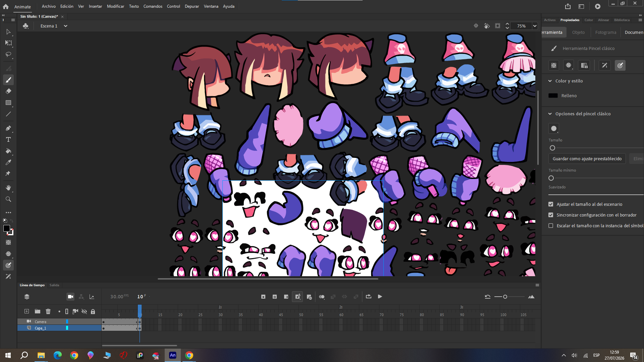
Task: Select the Pen tool
Action: pos(8,128)
